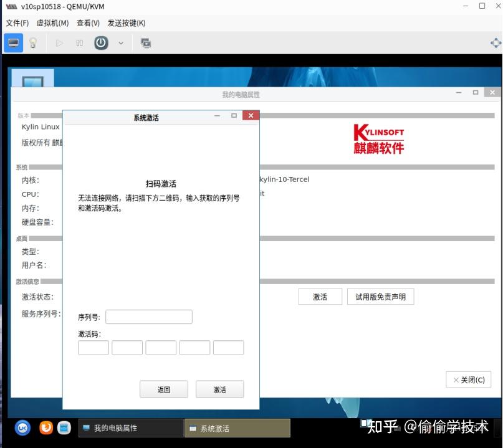Click 返回 in the 系统激活 dialog
This screenshot has width=503, height=448.
164,389
